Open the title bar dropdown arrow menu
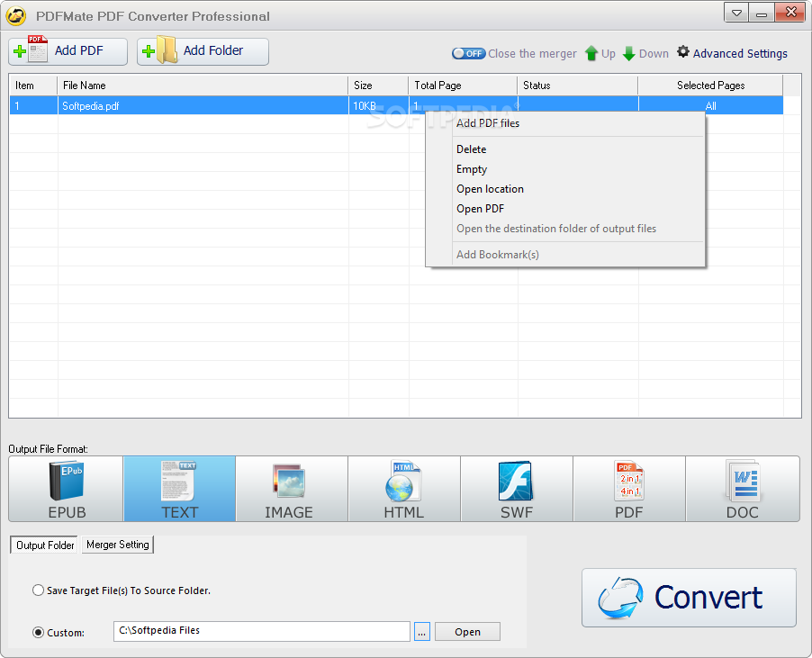 click(735, 13)
